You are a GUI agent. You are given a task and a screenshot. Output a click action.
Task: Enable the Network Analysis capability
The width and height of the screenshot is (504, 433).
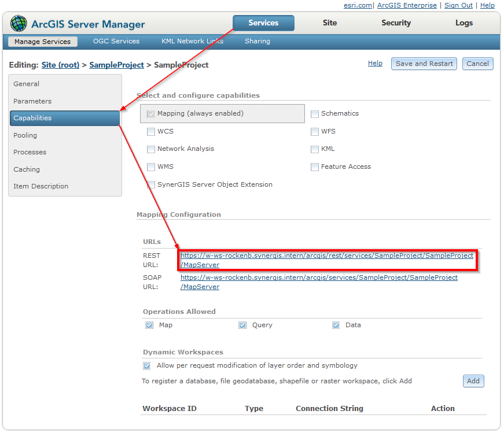point(151,149)
